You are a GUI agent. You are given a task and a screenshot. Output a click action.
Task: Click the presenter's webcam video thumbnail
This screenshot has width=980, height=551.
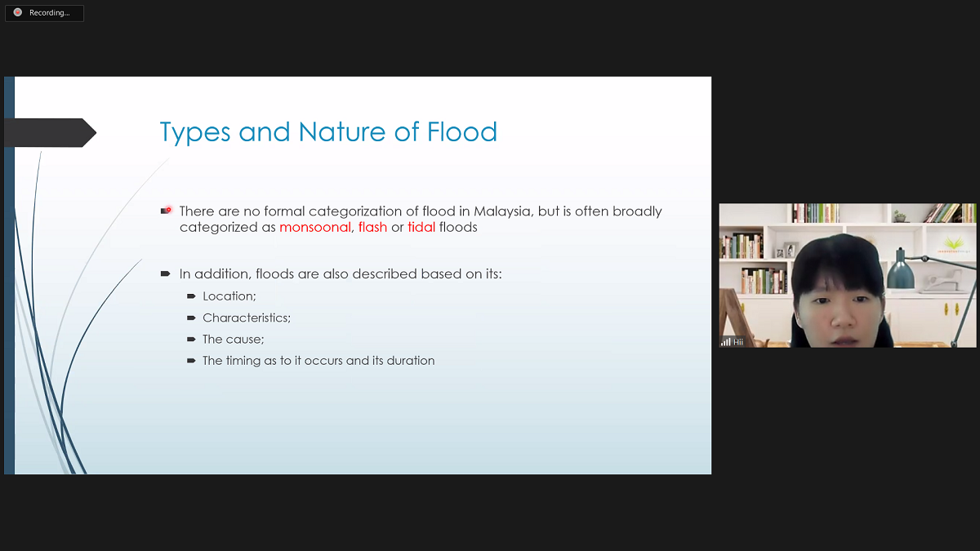[847, 275]
